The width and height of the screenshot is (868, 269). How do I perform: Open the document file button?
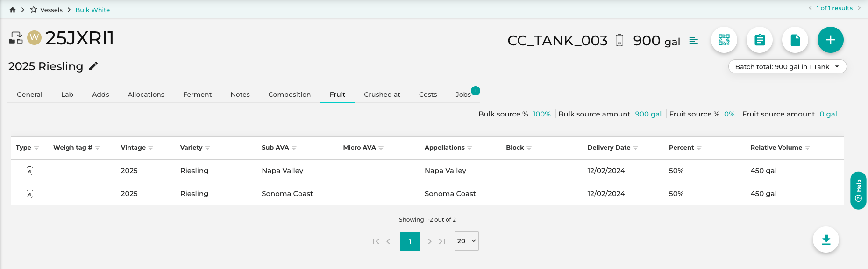795,40
